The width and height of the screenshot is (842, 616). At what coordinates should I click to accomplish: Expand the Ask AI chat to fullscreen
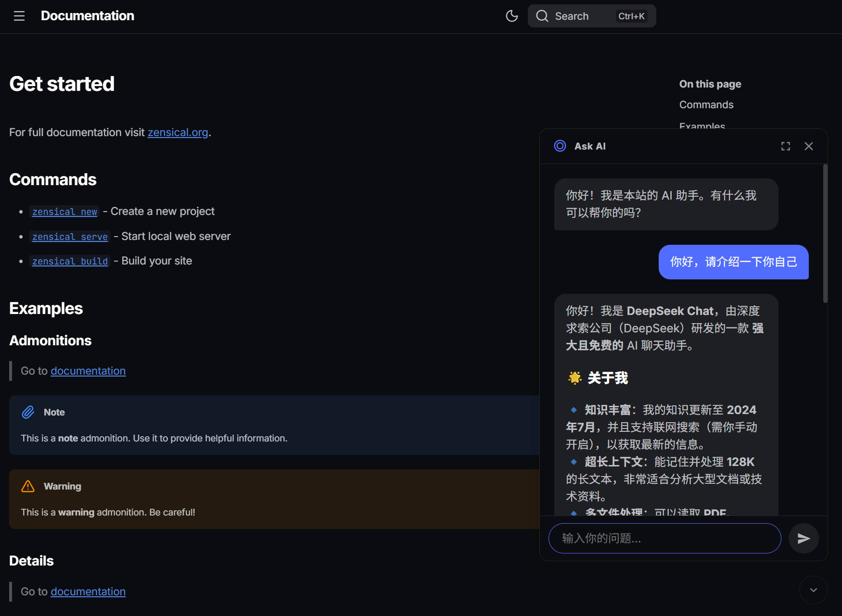785,146
